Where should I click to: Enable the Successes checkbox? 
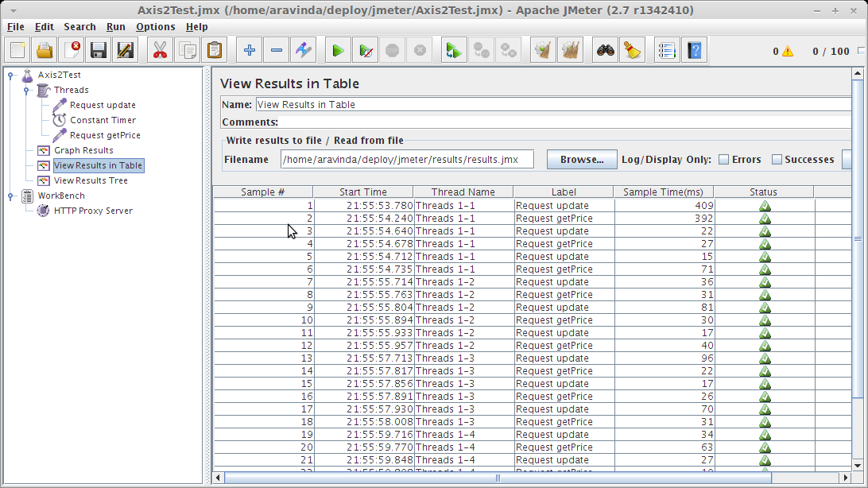click(x=777, y=159)
